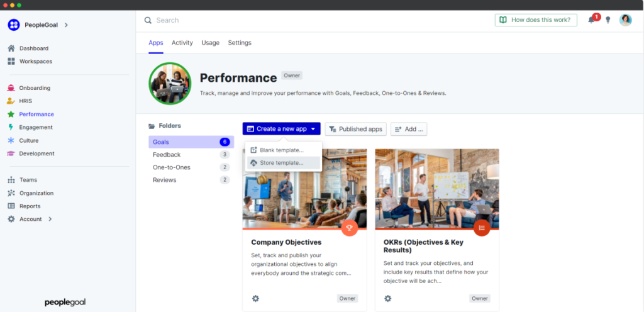Expand the PeopleGoal account chevron

tap(66, 25)
